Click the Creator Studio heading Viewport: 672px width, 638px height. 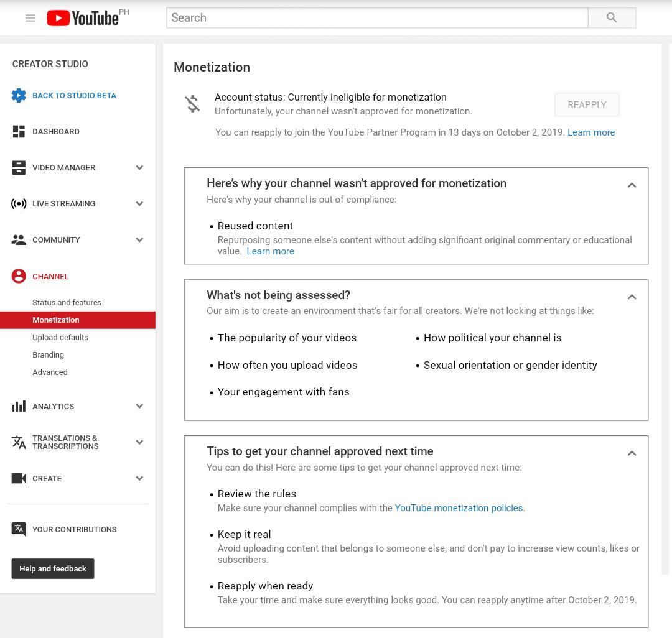click(x=50, y=64)
